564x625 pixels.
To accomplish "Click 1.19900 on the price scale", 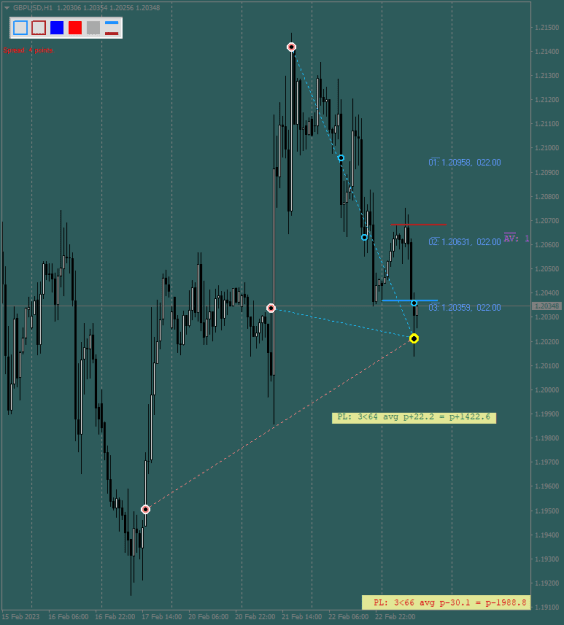I will coord(547,414).
